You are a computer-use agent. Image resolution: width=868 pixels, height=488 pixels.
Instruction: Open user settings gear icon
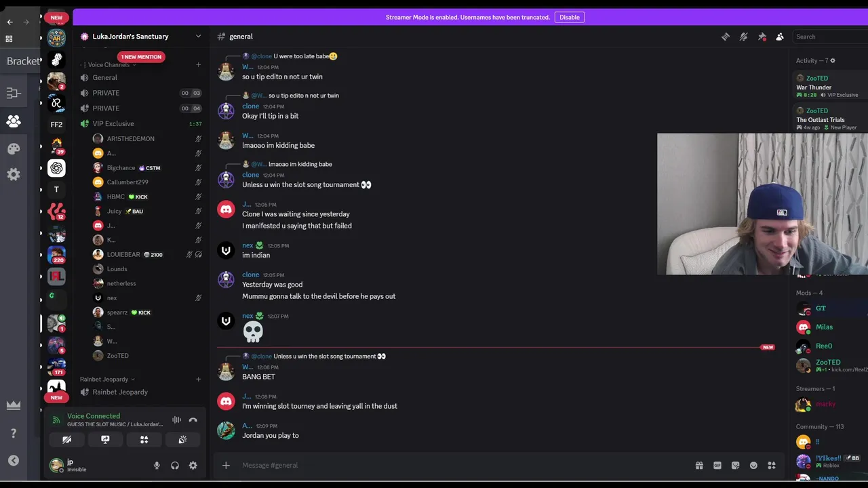pyautogui.click(x=193, y=466)
